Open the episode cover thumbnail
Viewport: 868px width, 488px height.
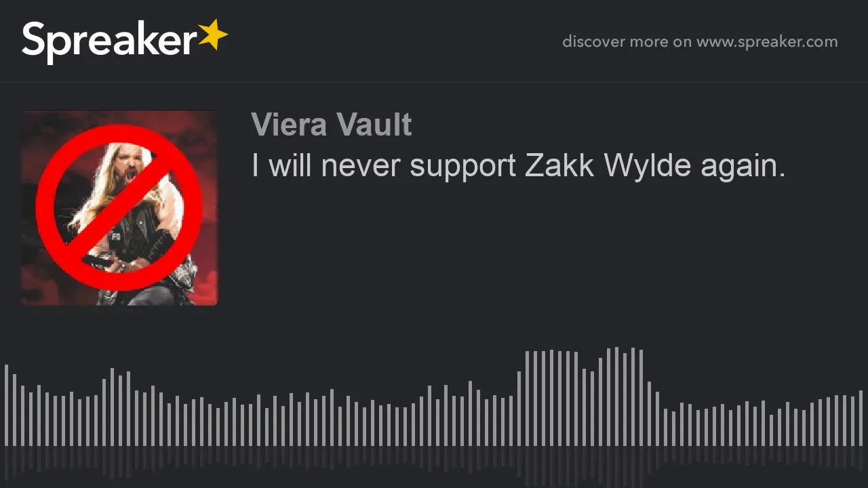[x=119, y=208]
